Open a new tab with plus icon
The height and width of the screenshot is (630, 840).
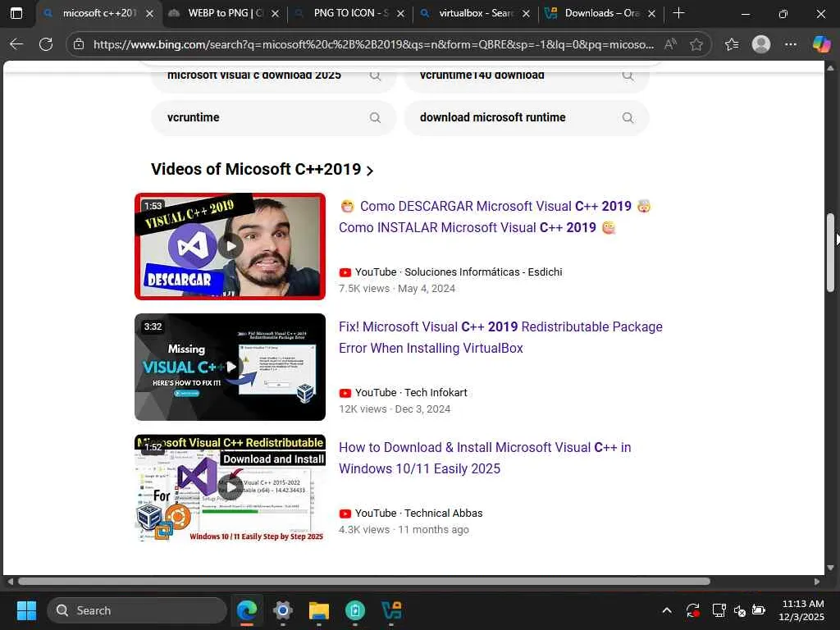[x=678, y=13]
